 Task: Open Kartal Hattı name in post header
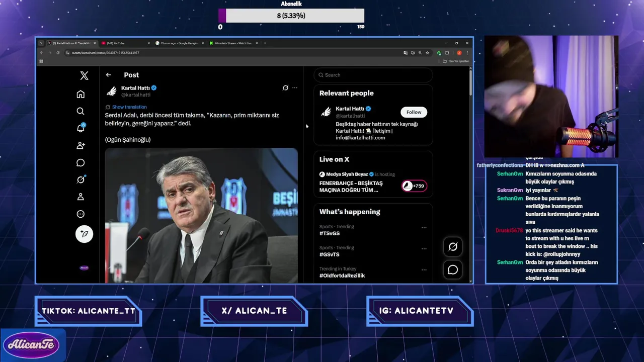click(x=135, y=88)
